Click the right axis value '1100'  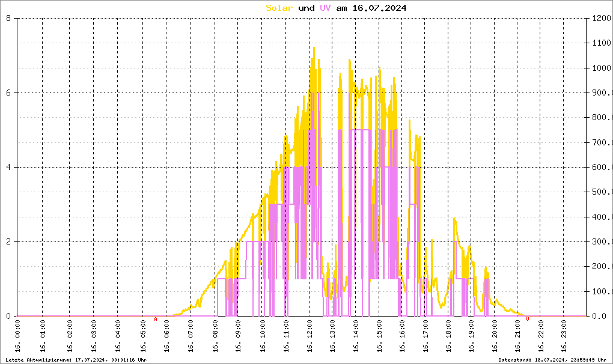tap(601, 43)
